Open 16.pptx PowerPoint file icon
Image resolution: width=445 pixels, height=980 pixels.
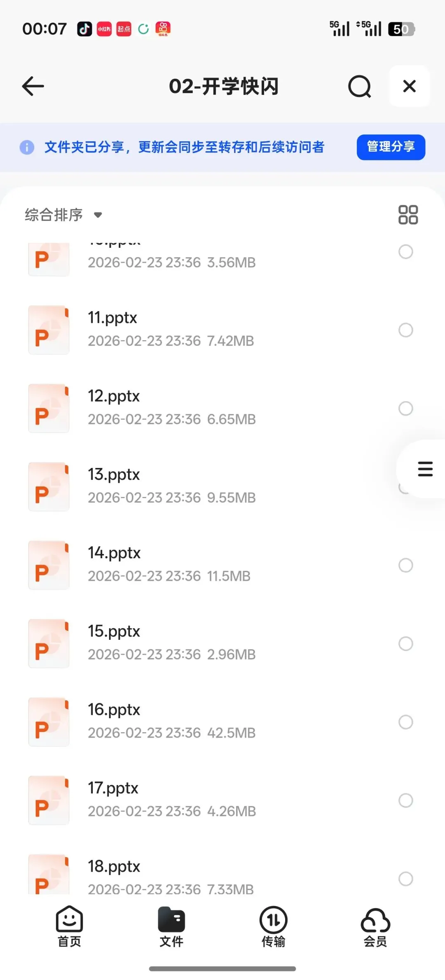(x=49, y=722)
